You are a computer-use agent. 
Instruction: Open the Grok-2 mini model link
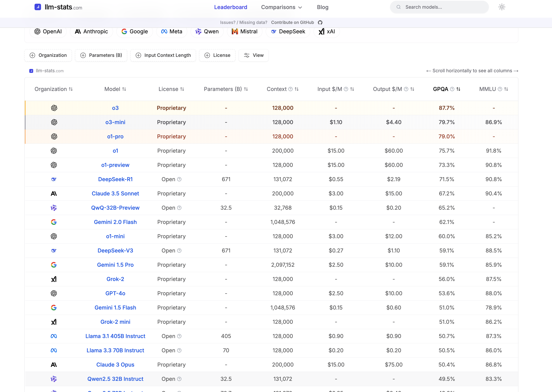tap(115, 322)
